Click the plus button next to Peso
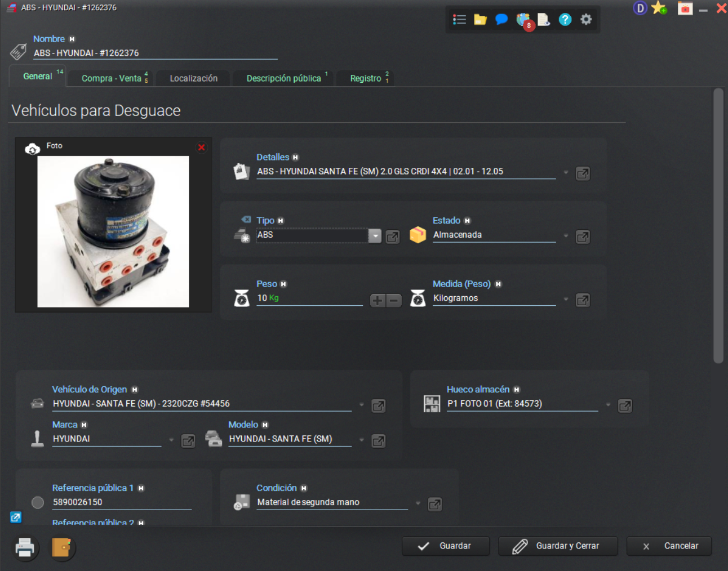The height and width of the screenshot is (571, 728). point(378,301)
